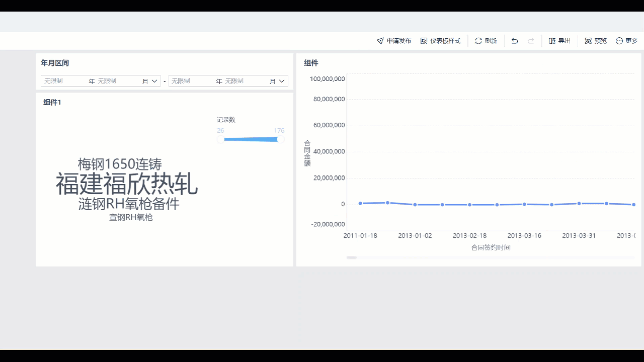Click the horizontal scrollbar thumb under the line chart

352,257
